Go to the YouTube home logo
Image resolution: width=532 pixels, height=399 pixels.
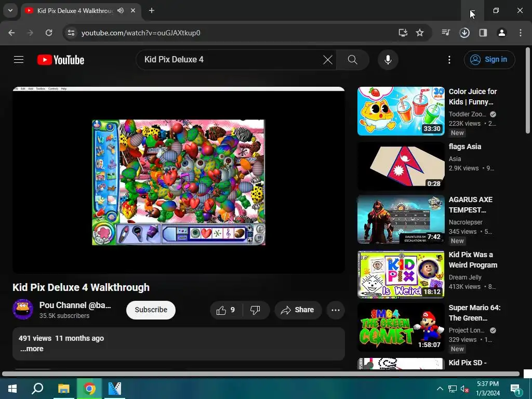click(61, 60)
